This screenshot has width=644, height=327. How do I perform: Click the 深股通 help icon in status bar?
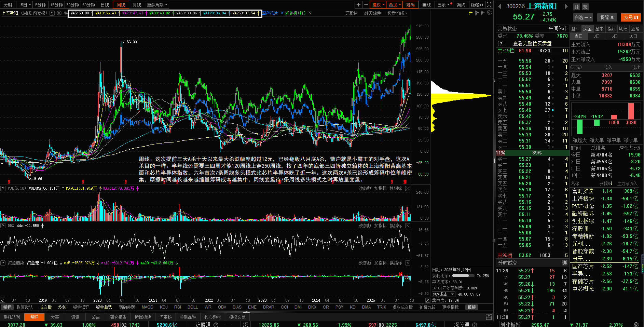point(475,325)
